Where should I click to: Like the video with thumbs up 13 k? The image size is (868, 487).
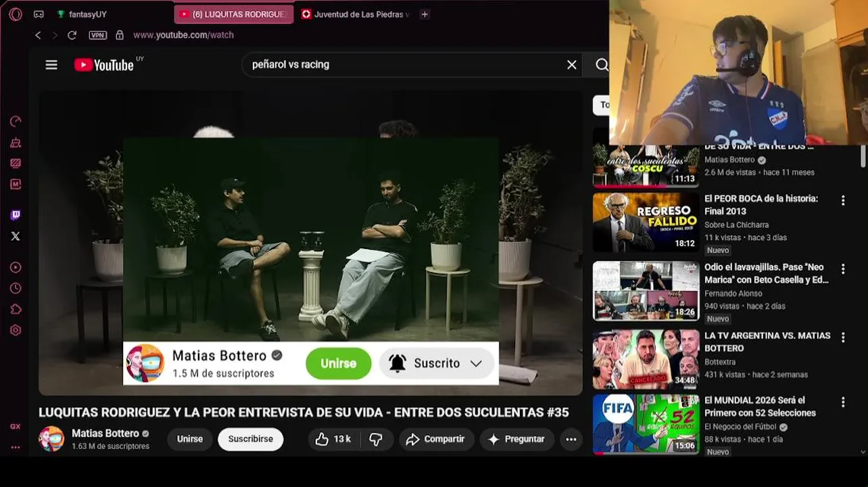pyautogui.click(x=333, y=439)
